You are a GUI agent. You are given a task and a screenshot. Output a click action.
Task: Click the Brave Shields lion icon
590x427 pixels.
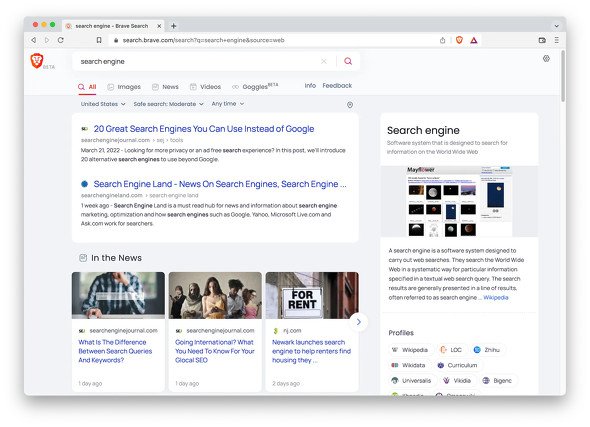(459, 40)
